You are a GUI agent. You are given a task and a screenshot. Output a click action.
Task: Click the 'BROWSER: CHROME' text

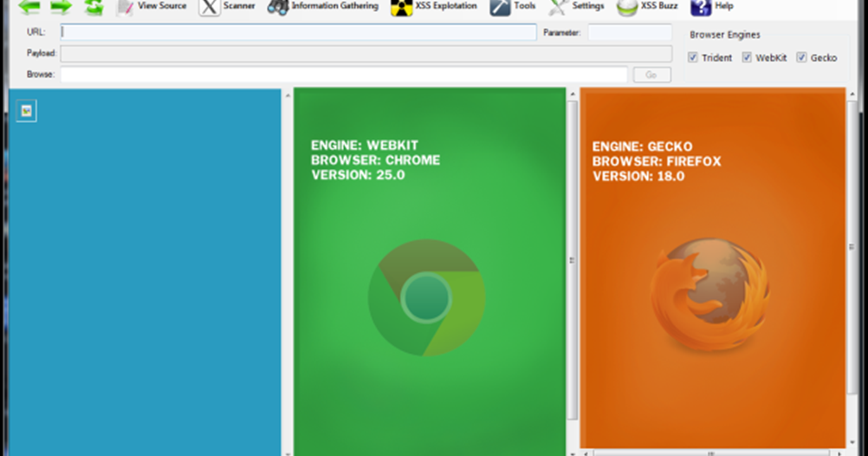click(x=375, y=160)
